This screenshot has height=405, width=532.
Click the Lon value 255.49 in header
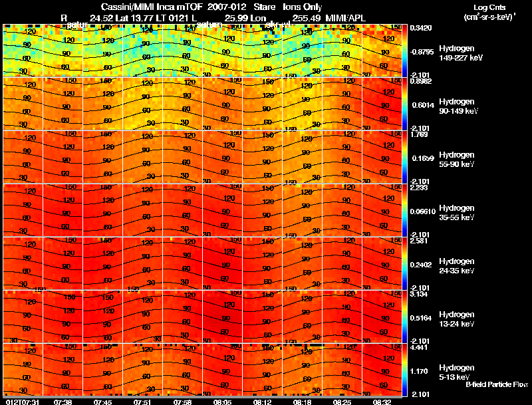(307, 18)
